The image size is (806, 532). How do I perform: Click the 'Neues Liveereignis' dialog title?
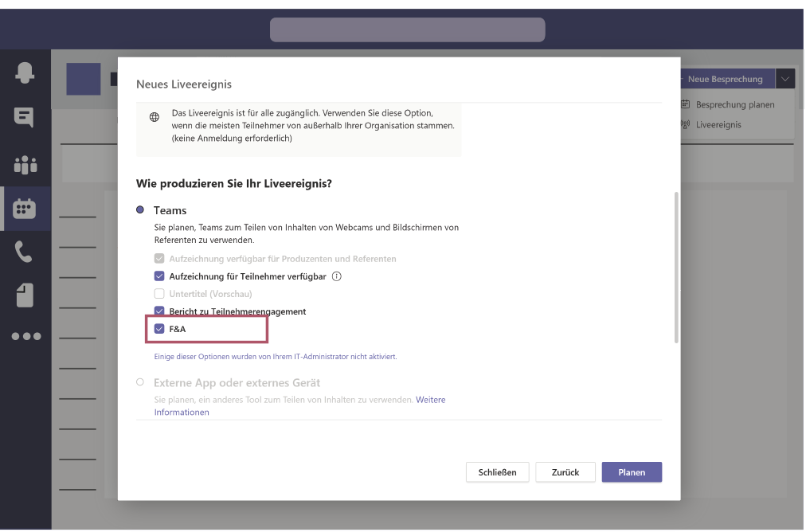(184, 84)
